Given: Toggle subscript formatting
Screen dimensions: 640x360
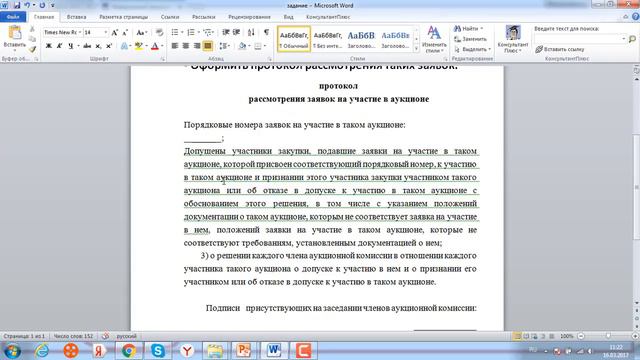Looking at the screenshot, I should [98, 46].
